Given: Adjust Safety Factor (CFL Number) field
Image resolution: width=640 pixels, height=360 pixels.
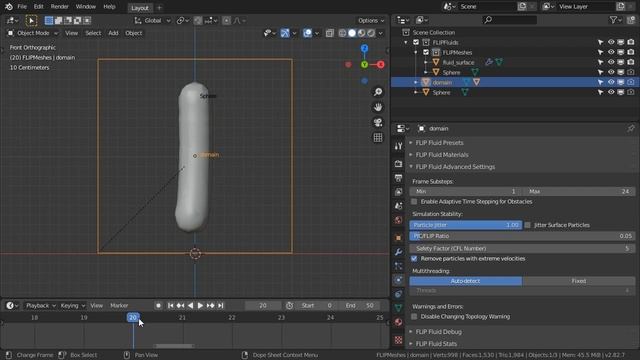Looking at the screenshot, I should 522,248.
